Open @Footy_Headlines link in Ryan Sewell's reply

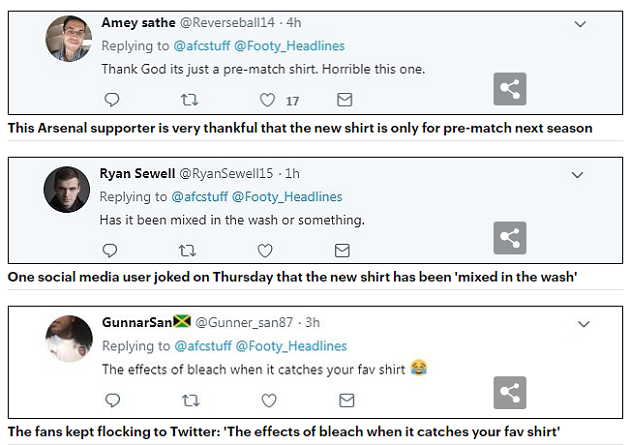point(288,196)
